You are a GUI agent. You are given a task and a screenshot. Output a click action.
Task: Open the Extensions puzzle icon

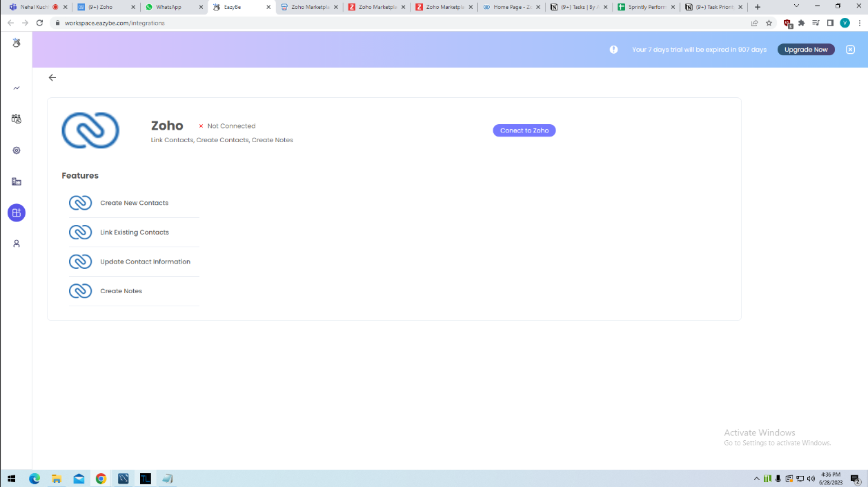pos(802,23)
